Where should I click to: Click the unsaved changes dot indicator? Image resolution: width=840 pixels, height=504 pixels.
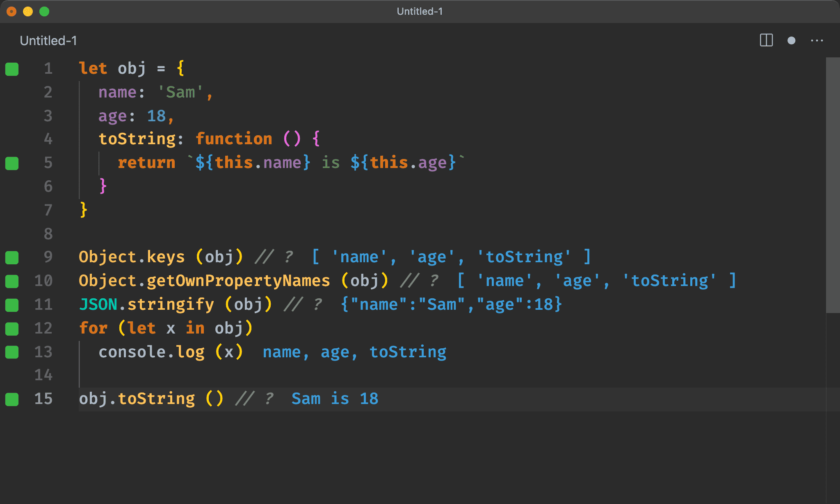pyautogui.click(x=791, y=41)
